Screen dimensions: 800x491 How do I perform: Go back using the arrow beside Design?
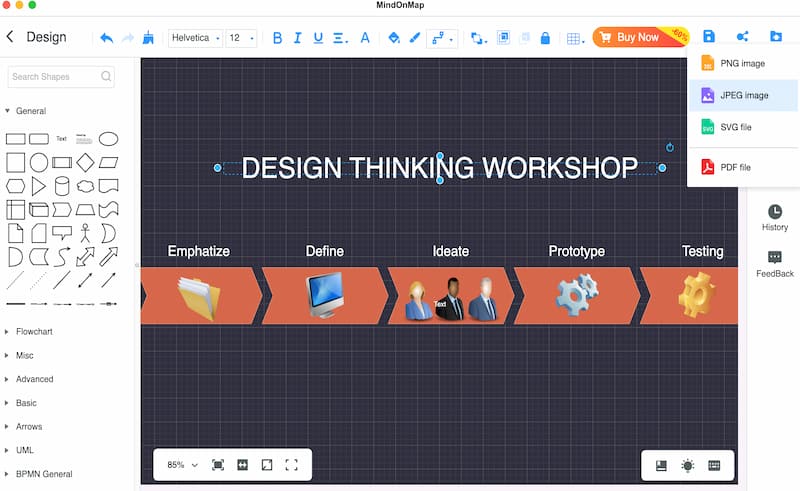click(10, 37)
